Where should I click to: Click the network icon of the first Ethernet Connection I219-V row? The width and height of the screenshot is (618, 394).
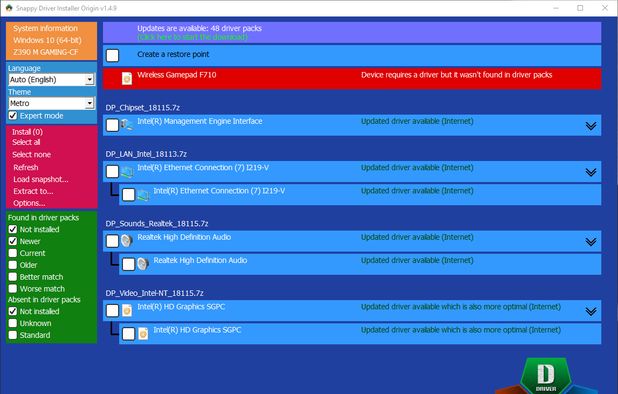coord(127,172)
